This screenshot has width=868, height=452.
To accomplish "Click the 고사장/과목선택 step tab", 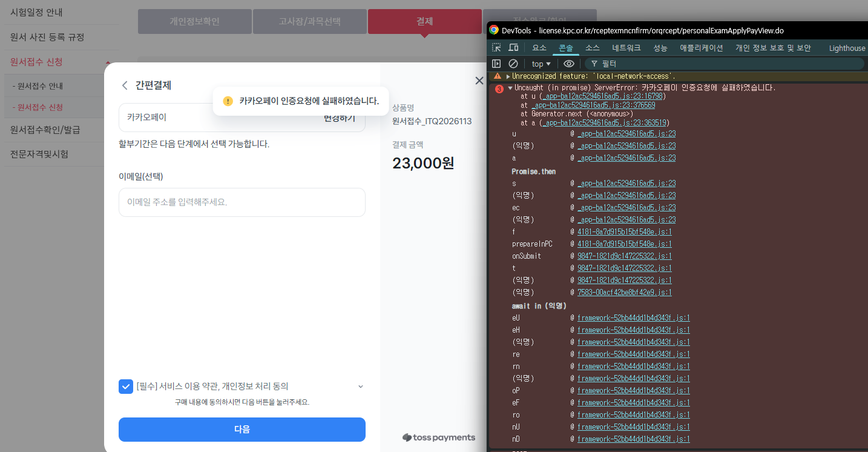I will pos(310,21).
